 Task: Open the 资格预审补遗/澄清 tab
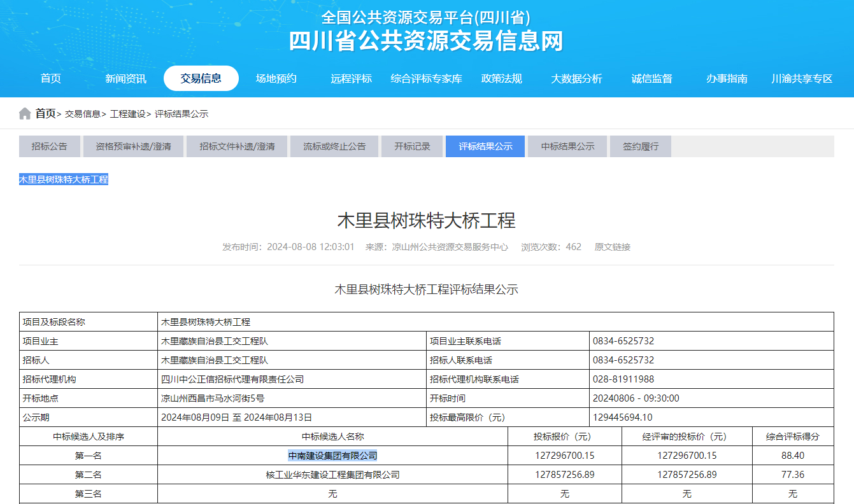[133, 146]
